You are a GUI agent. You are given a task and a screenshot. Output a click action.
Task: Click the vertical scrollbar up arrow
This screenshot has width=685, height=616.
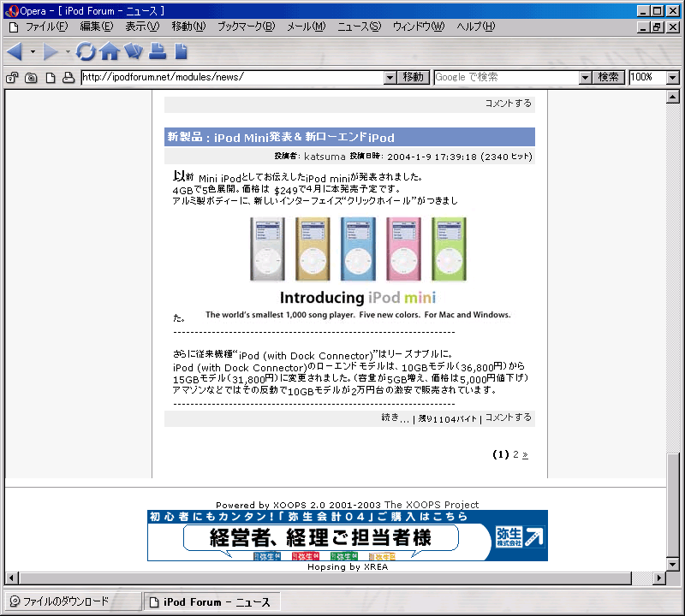coord(673,97)
